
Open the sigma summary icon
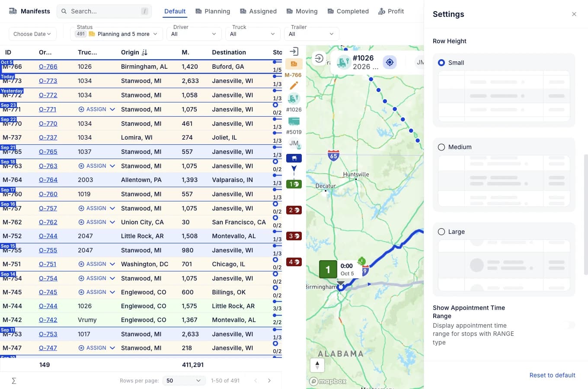coord(14,381)
